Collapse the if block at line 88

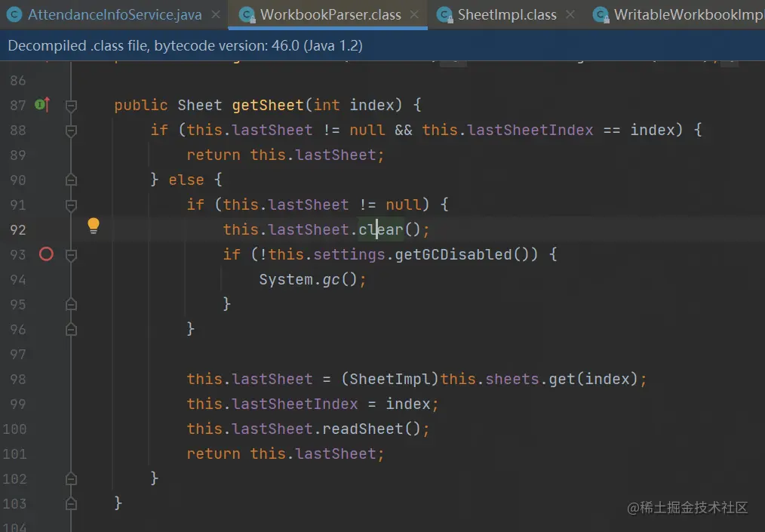71,131
